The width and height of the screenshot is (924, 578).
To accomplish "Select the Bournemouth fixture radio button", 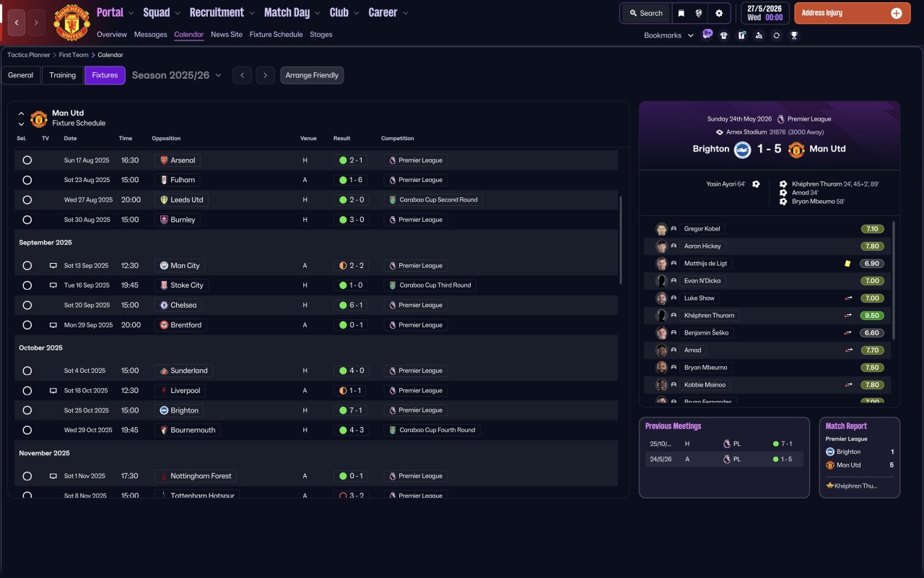I will pyautogui.click(x=27, y=430).
